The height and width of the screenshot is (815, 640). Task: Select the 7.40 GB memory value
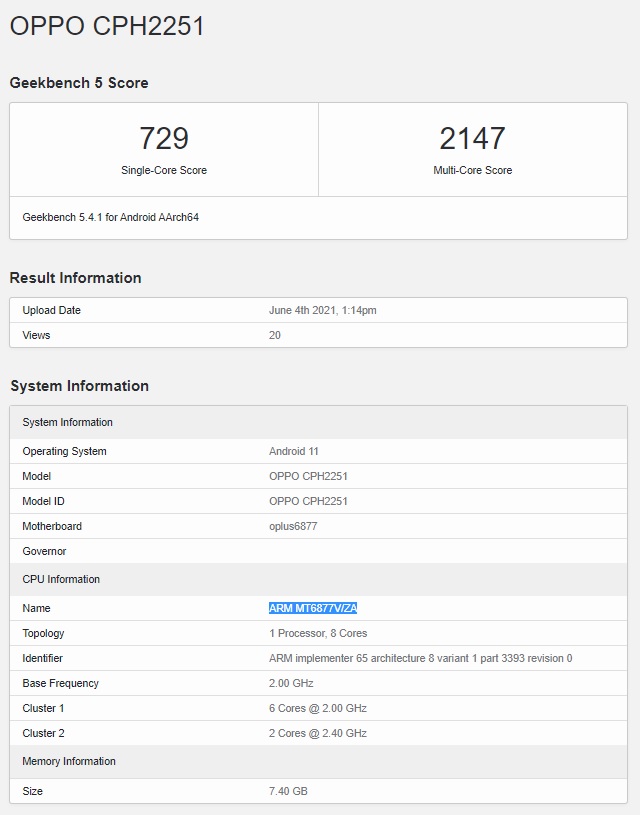pos(288,791)
